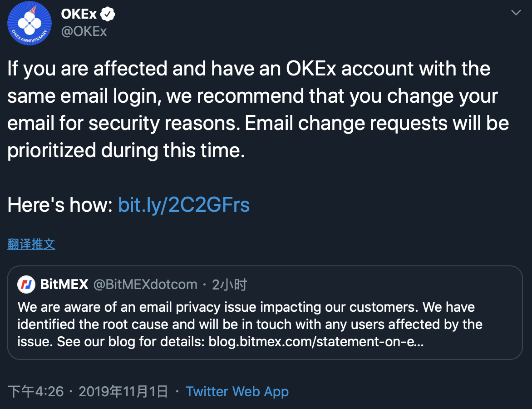Open the BitMEX display name
This screenshot has height=409, width=532.
tap(64, 284)
